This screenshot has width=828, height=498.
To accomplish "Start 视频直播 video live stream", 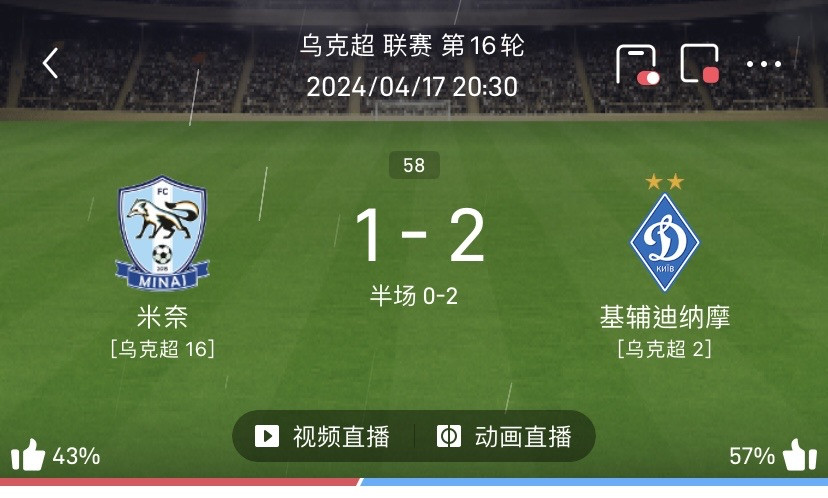I will pyautogui.click(x=322, y=437).
